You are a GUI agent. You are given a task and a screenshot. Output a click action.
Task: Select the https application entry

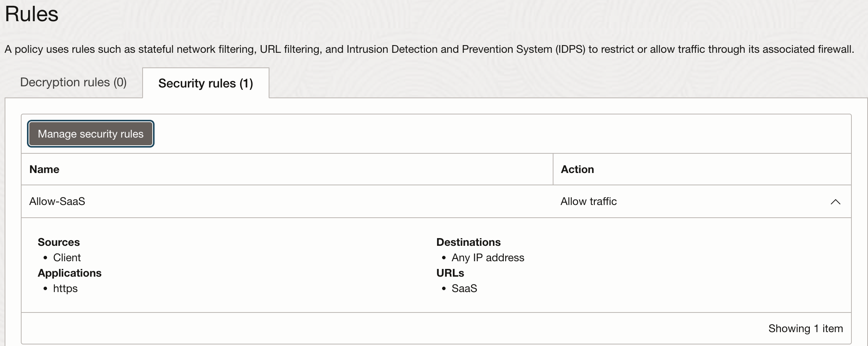tap(65, 288)
